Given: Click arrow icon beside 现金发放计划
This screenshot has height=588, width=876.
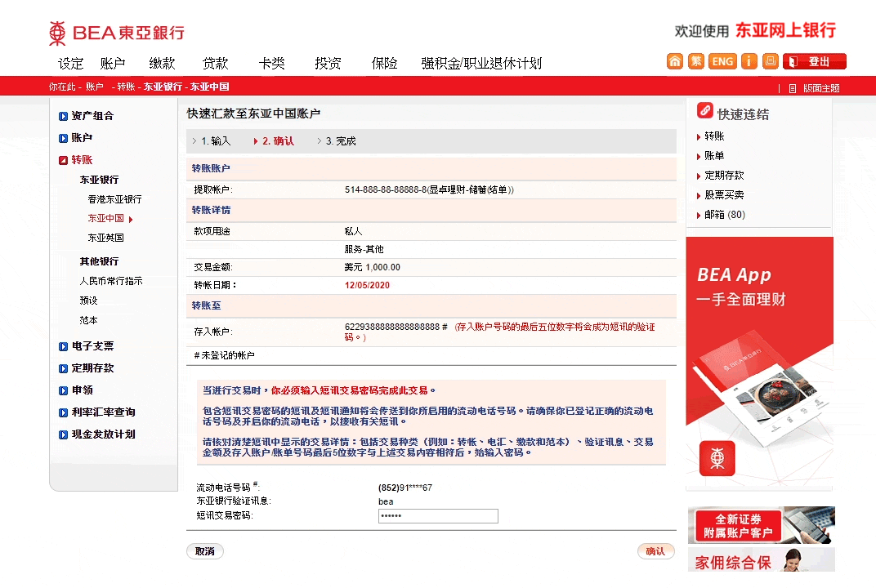Looking at the screenshot, I should coord(63,434).
